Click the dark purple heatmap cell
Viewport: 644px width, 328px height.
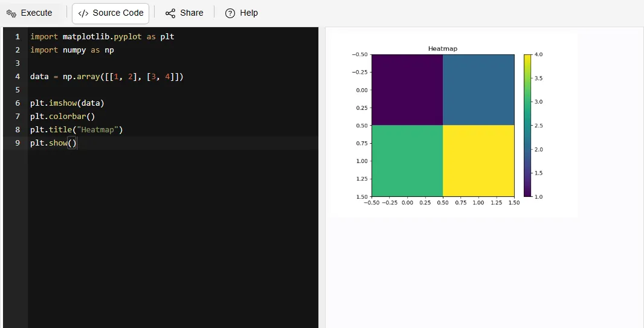(407, 89)
